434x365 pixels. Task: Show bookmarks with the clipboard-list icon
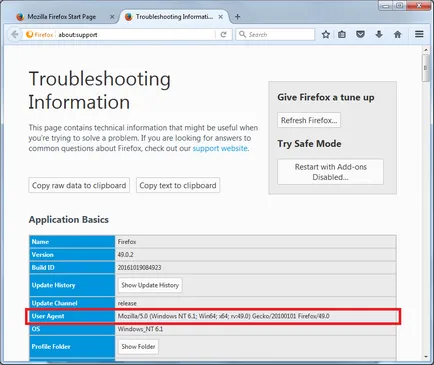tap(342, 34)
